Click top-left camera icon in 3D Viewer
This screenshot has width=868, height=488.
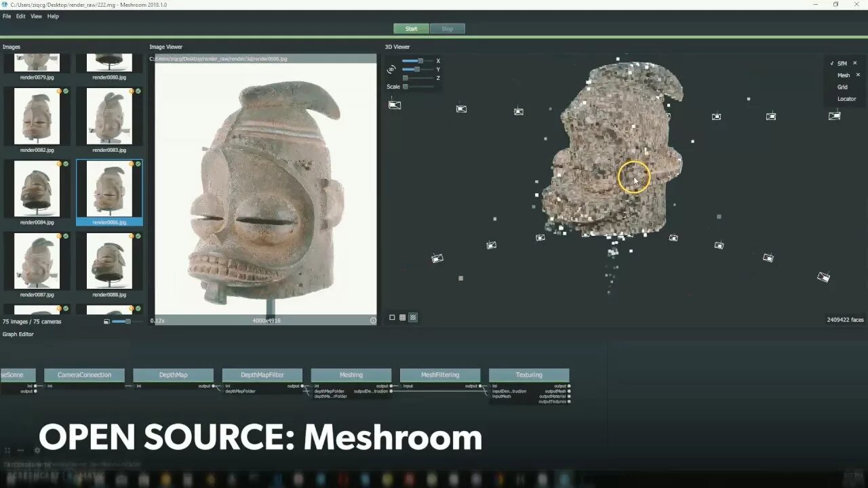pos(395,104)
